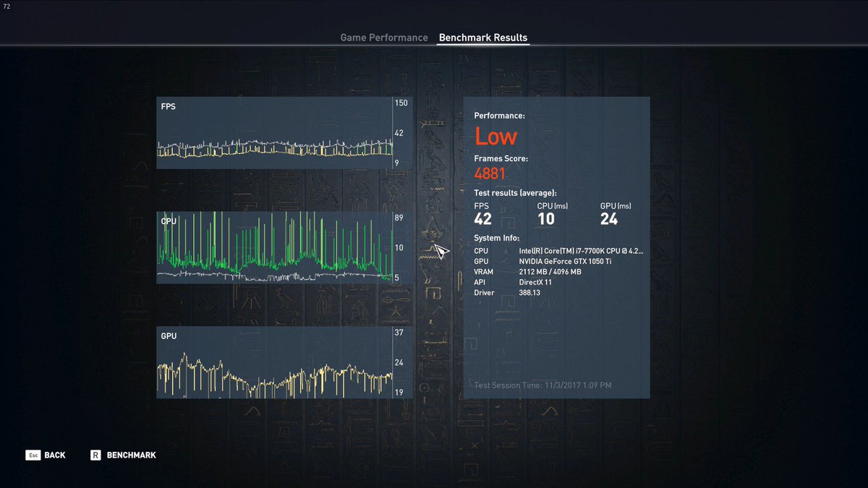Click the Test Session Time stamp
This screenshot has height=488, width=868.
coord(542,385)
